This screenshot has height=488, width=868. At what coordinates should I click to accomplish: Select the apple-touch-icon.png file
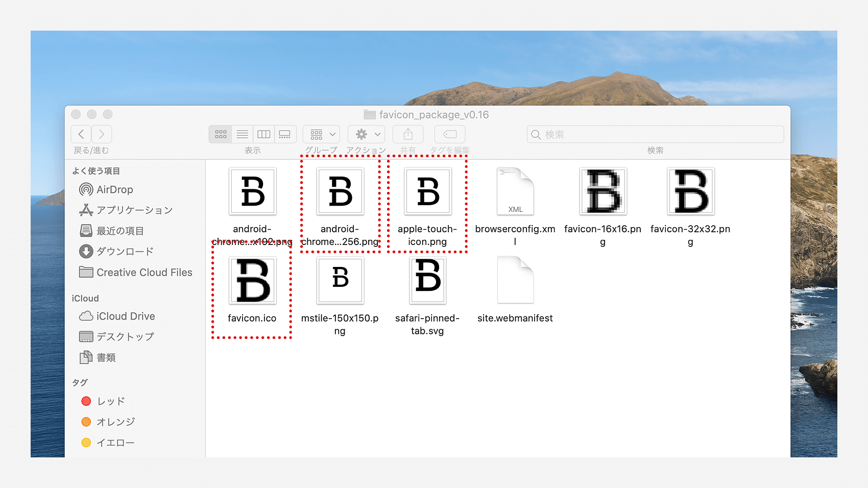(x=428, y=191)
